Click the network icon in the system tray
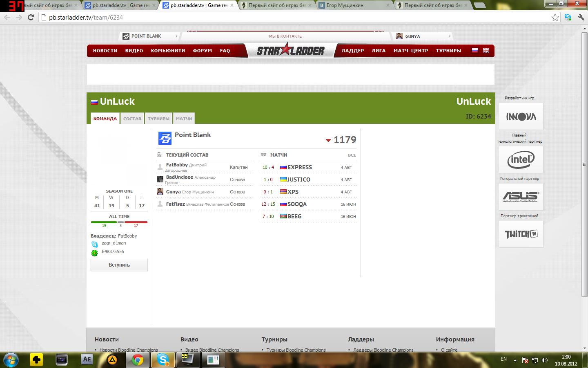 535,360
